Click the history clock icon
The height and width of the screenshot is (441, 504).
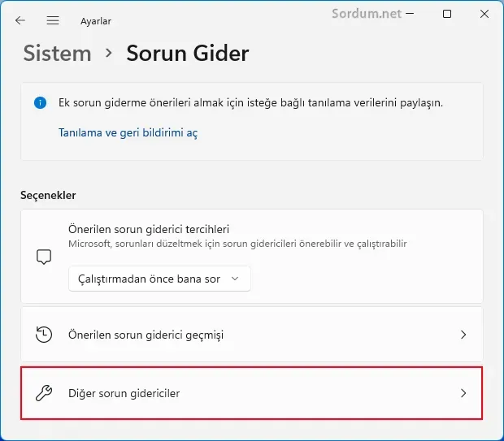[44, 335]
